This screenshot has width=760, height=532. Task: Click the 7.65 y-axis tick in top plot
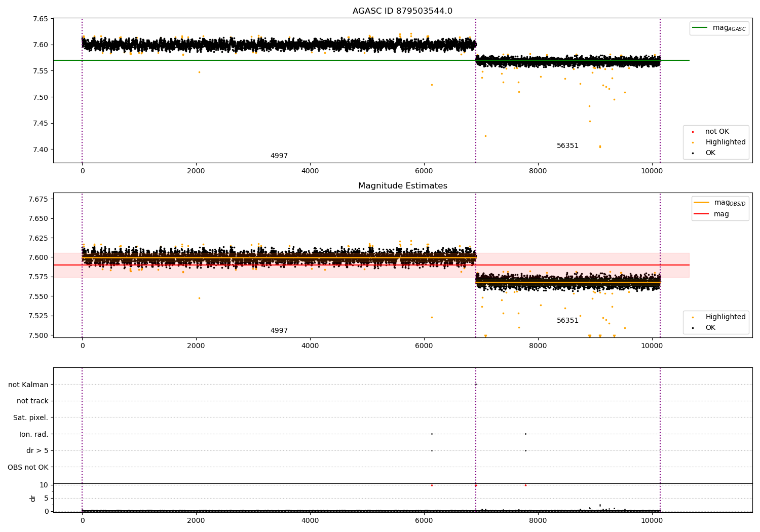click(40, 19)
